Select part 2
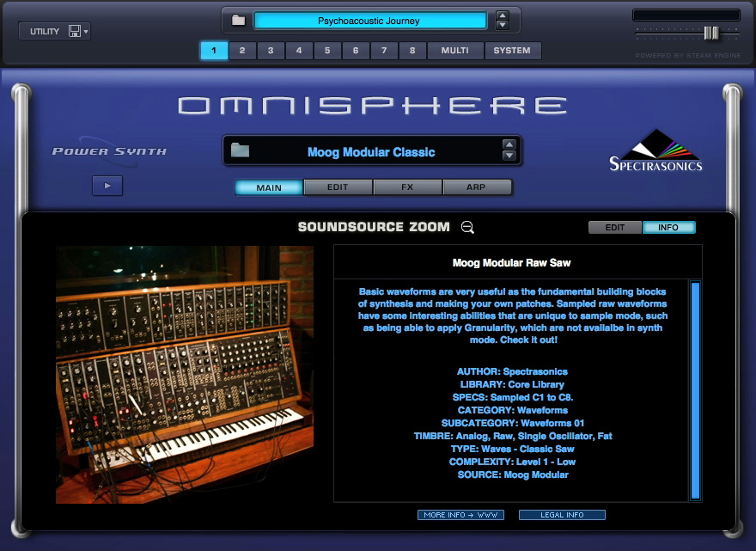This screenshot has height=551, width=756. tap(242, 50)
